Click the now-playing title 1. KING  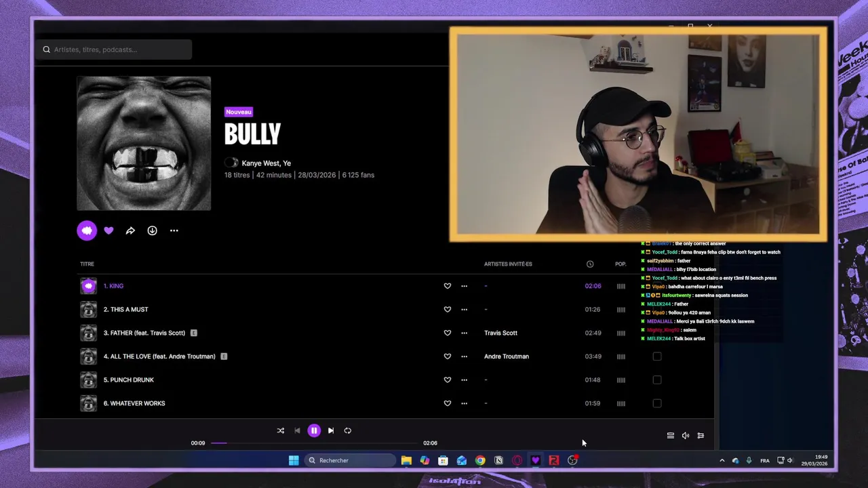click(x=113, y=286)
